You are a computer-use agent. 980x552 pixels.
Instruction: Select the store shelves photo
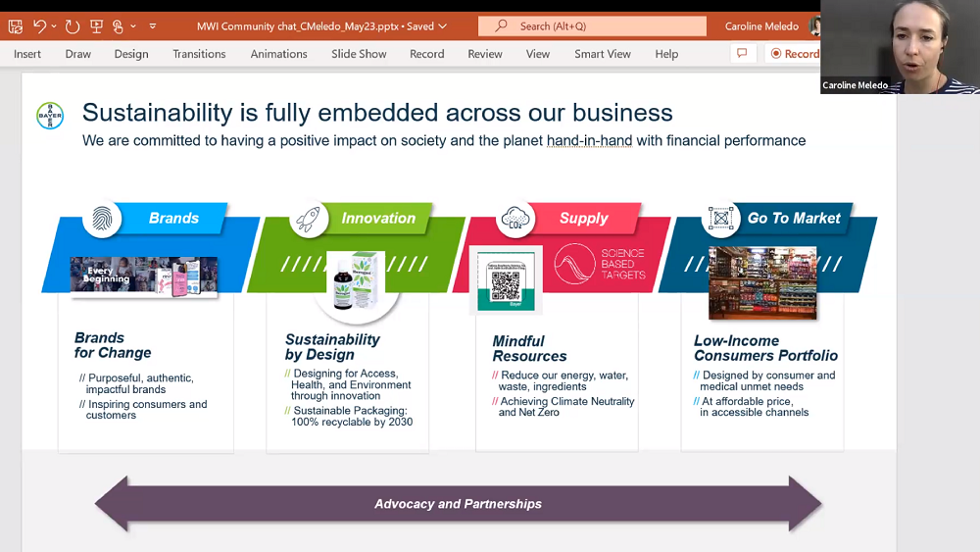click(762, 282)
